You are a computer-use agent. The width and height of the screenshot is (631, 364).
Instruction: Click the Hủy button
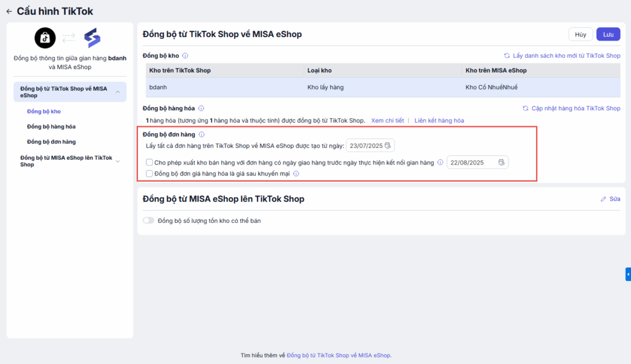[x=580, y=34]
